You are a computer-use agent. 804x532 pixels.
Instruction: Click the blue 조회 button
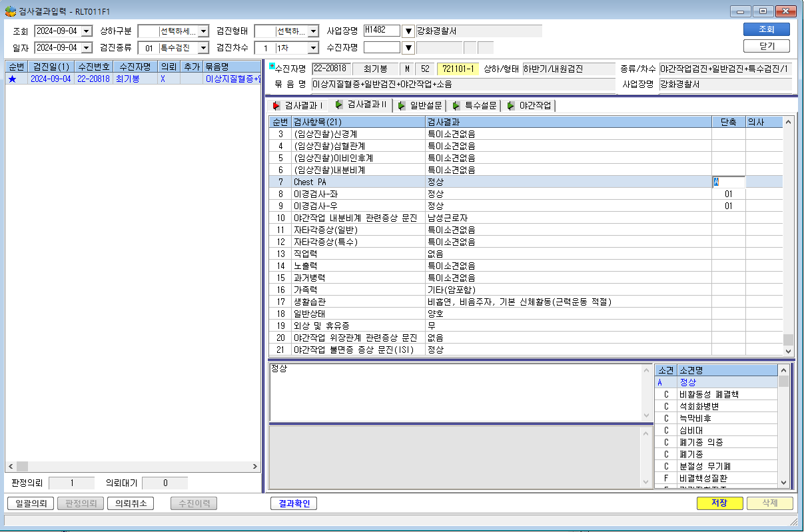click(x=767, y=29)
